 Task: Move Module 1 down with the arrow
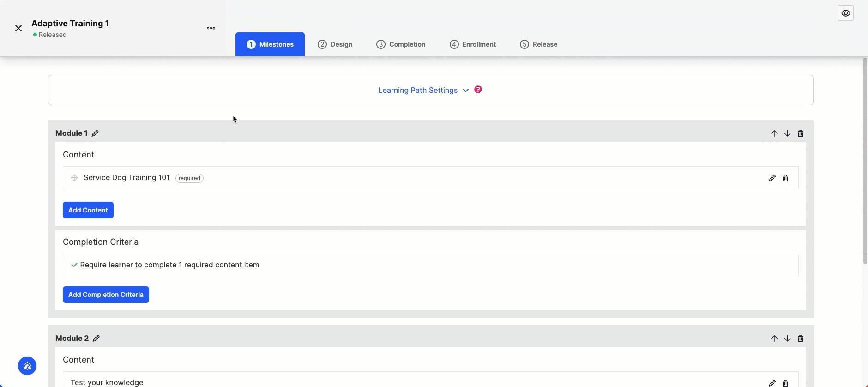tap(788, 133)
